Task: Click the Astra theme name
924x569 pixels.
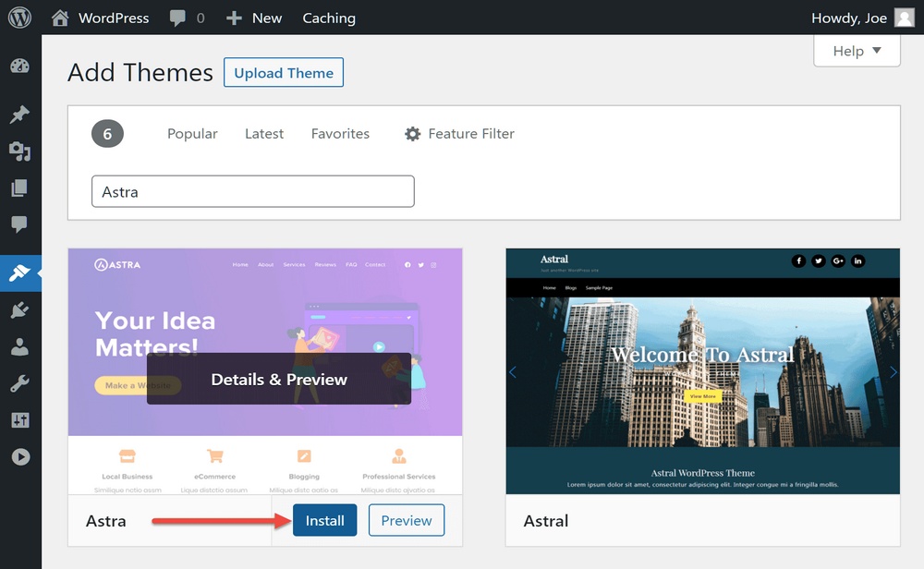Action: coord(106,521)
